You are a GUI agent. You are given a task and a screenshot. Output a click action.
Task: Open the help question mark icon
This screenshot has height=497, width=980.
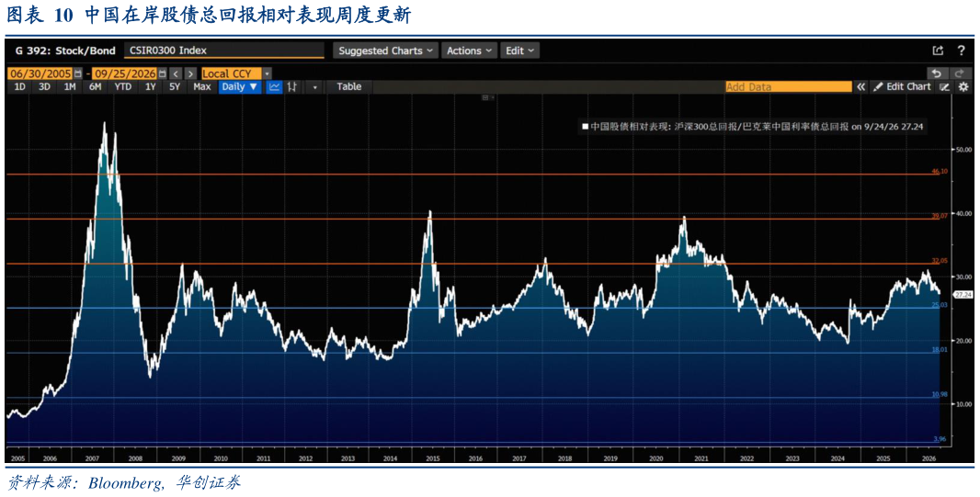[x=961, y=51]
